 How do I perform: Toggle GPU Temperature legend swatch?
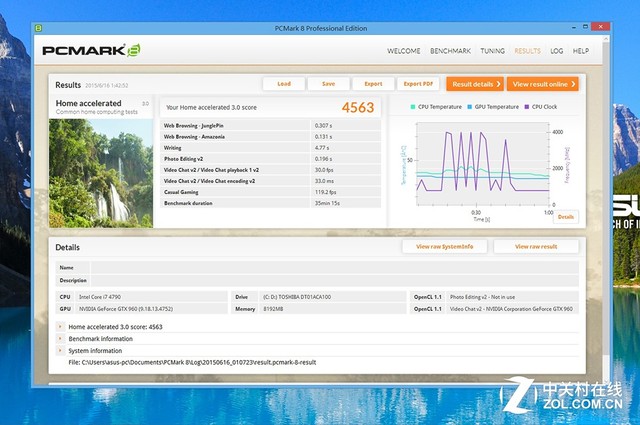[x=469, y=107]
